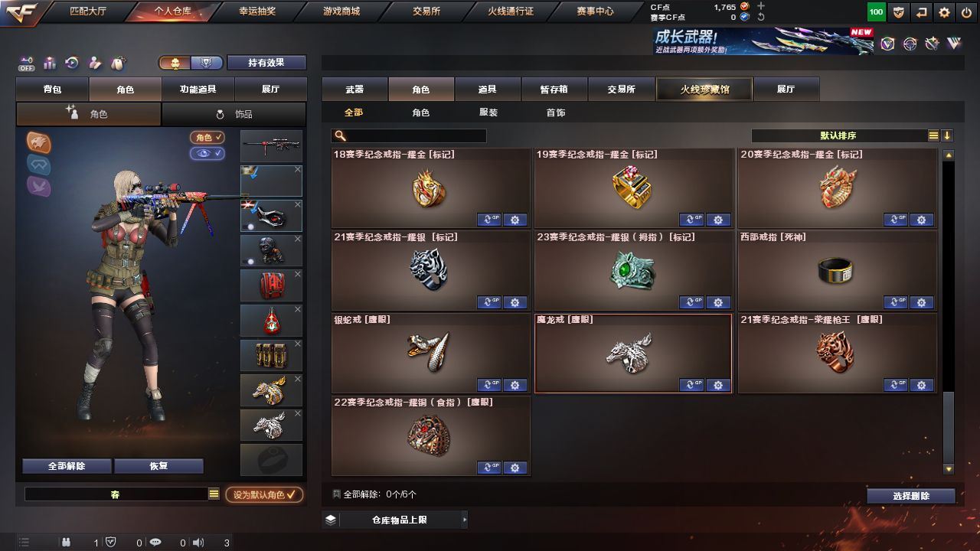Image resolution: width=980 pixels, height=551 pixels.
Task: Click the plus icon next to CF点
Action: [x=760, y=6]
